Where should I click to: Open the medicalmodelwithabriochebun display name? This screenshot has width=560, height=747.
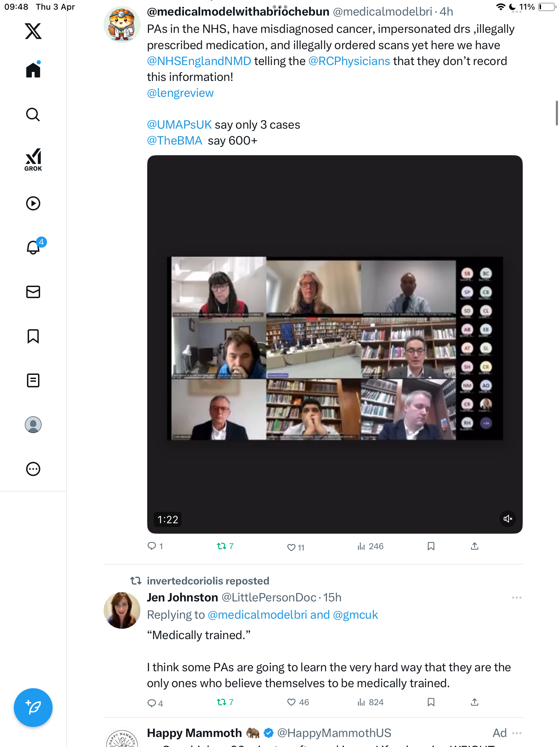238,12
